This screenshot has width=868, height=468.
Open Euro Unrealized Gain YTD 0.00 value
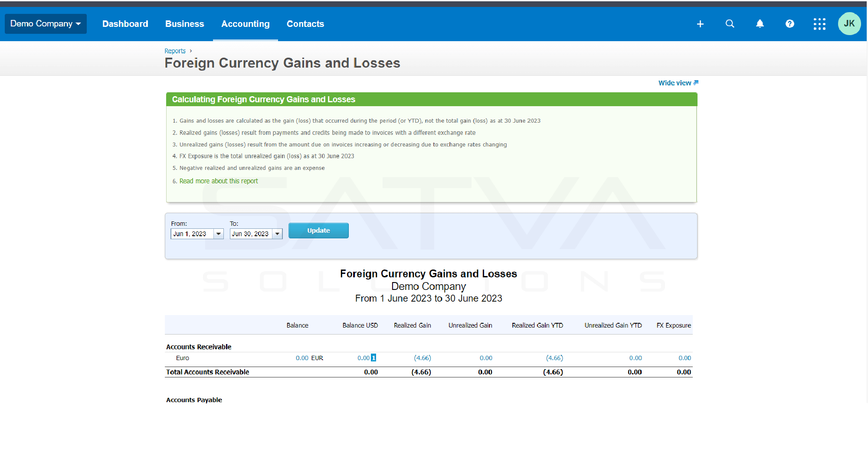(635, 358)
